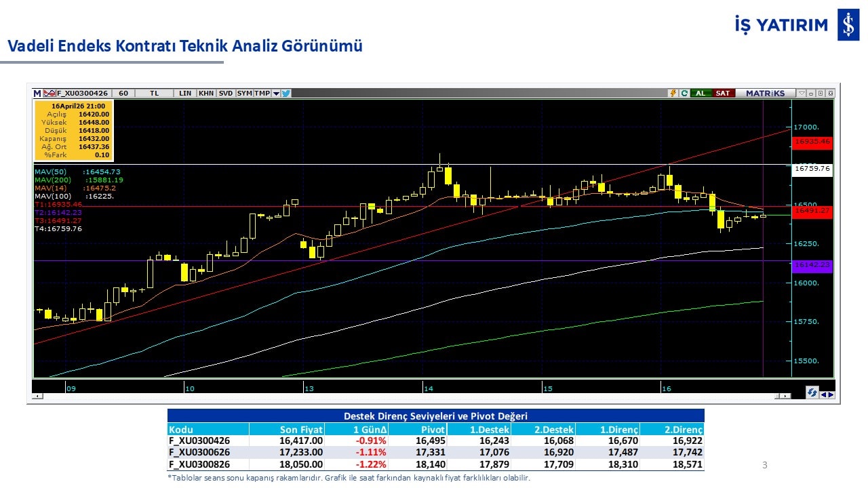Click the blue sync icon below the chart

pos(812,392)
